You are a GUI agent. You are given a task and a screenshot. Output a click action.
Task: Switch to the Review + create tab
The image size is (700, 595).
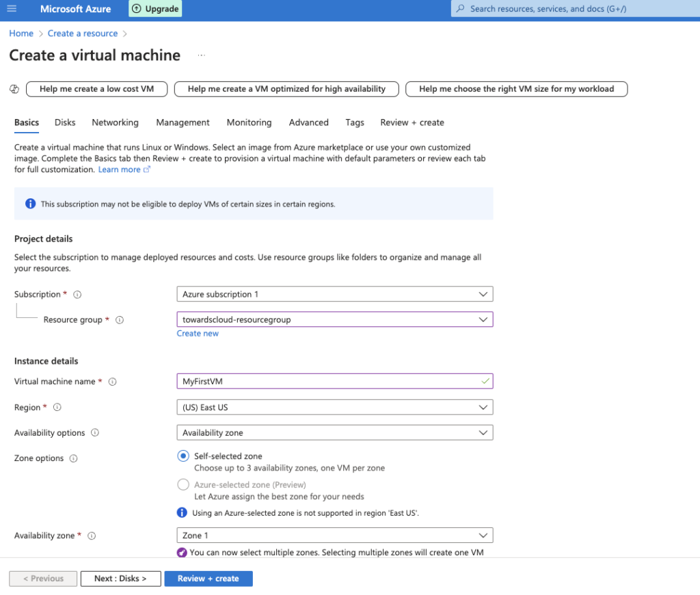coord(412,122)
